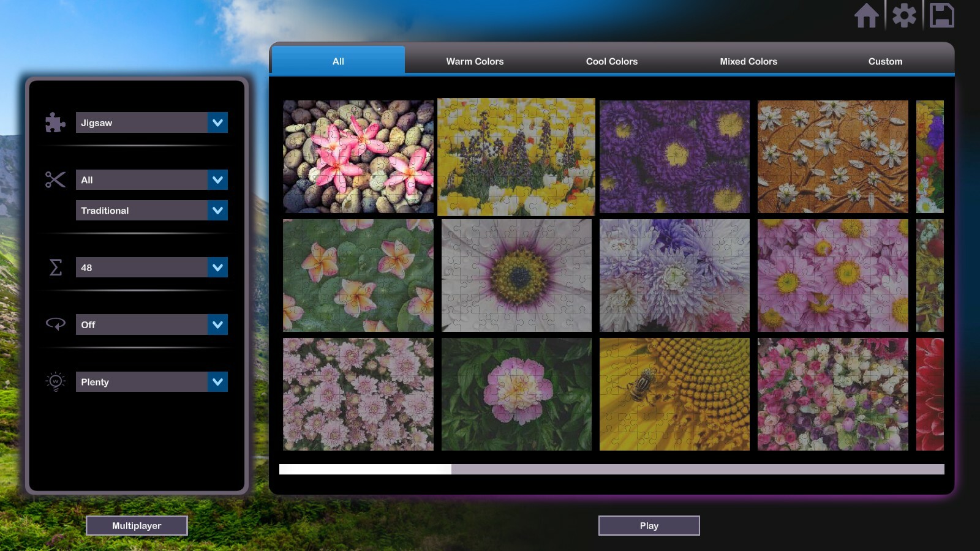
Task: Click the hints lightbulb icon
Action: [x=55, y=381]
